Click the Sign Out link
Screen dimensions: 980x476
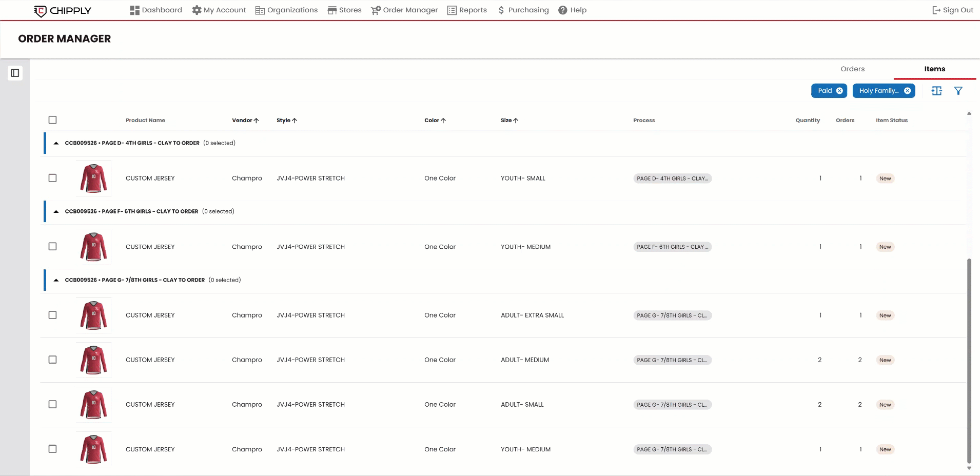[952, 10]
